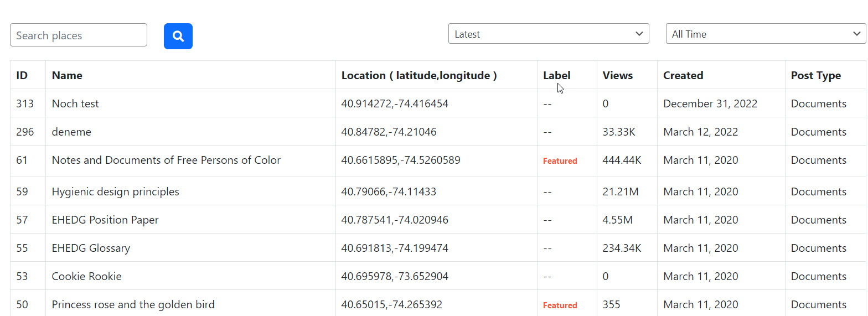Click the Label column header

pos(556,75)
